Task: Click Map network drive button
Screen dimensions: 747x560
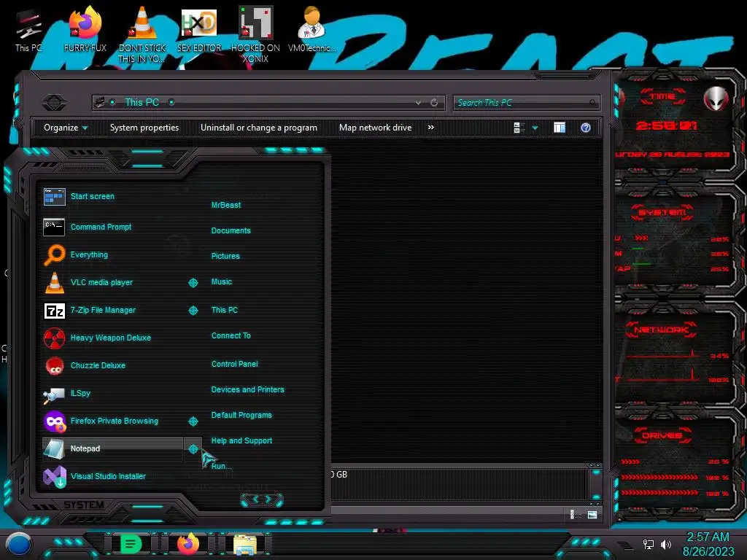Action: pos(376,128)
